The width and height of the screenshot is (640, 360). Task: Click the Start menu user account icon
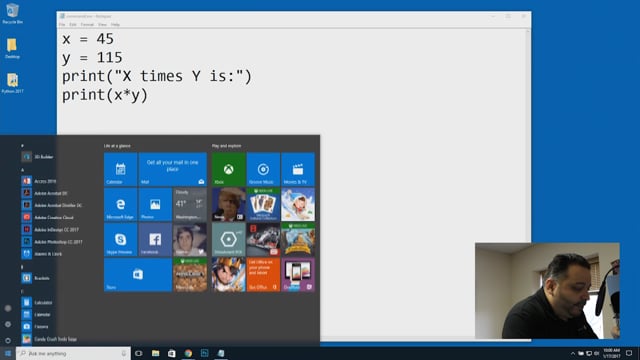[x=8, y=308]
